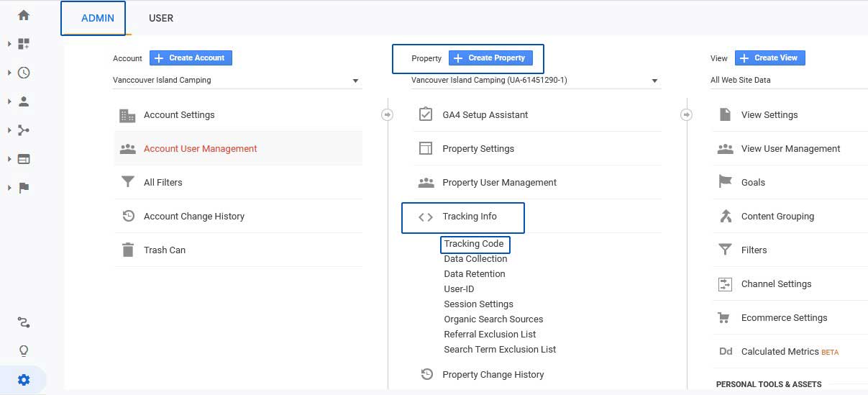
Task: Click the arrow connector between Account and Property
Action: [x=388, y=114]
